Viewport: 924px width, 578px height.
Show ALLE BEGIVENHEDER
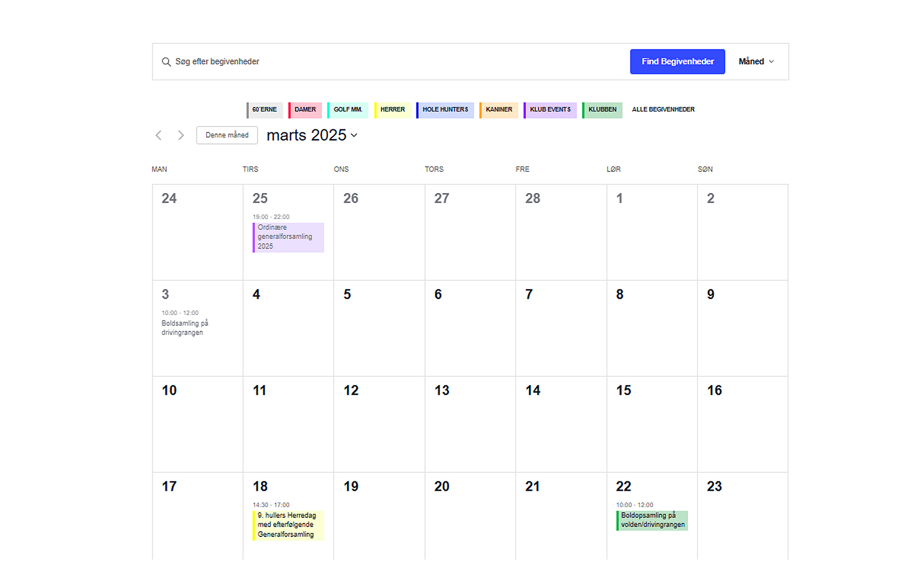(x=663, y=110)
